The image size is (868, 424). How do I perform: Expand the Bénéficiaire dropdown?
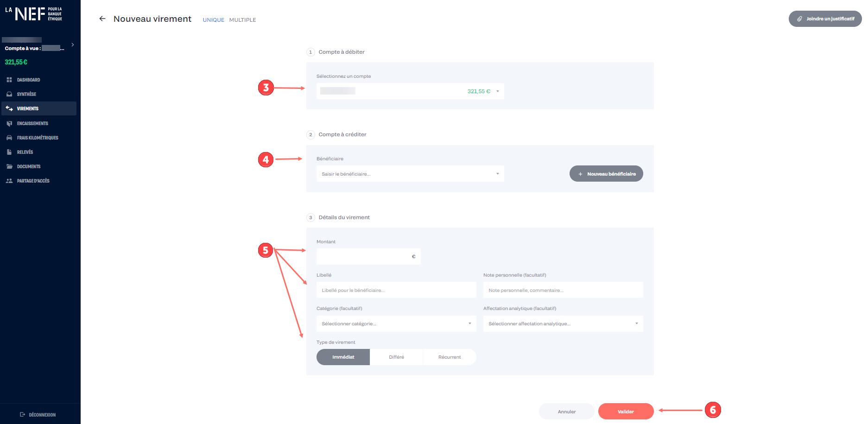tap(410, 174)
